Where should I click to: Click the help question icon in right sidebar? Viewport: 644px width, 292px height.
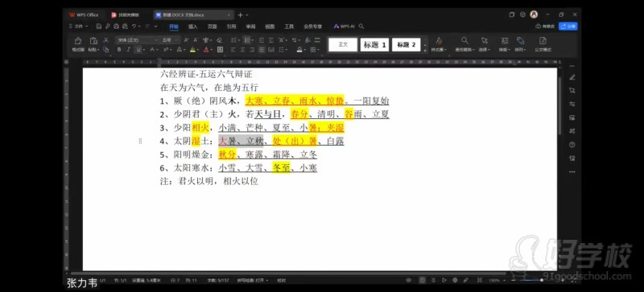pyautogui.click(x=572, y=145)
